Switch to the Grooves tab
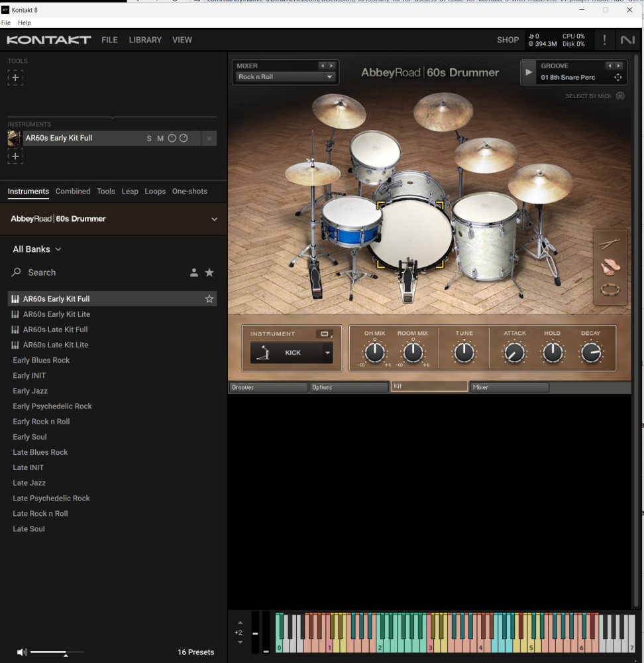This screenshot has height=663, width=644. pyautogui.click(x=268, y=387)
